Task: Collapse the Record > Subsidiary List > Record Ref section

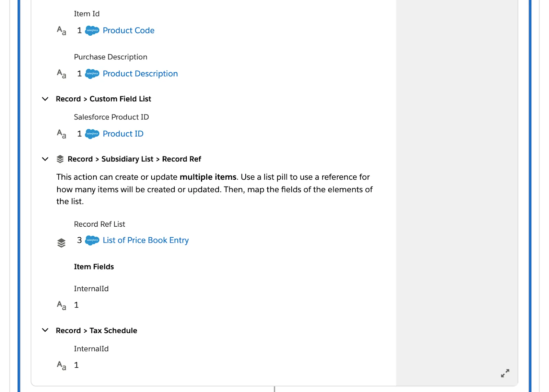Action: [x=45, y=159]
